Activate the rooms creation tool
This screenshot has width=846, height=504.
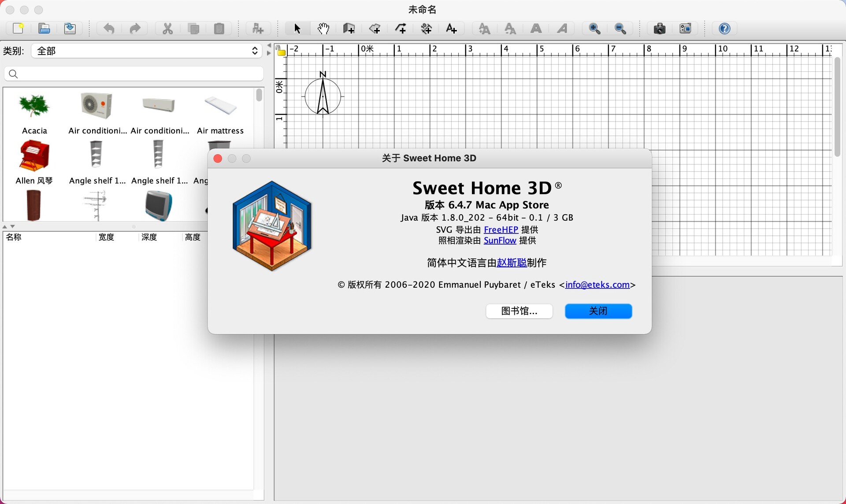[375, 28]
